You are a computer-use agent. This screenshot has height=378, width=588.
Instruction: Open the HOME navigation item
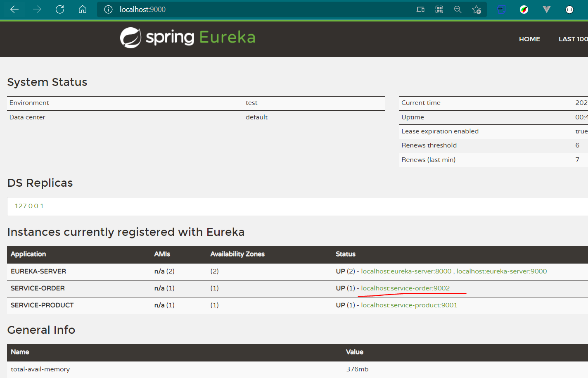pyautogui.click(x=529, y=39)
